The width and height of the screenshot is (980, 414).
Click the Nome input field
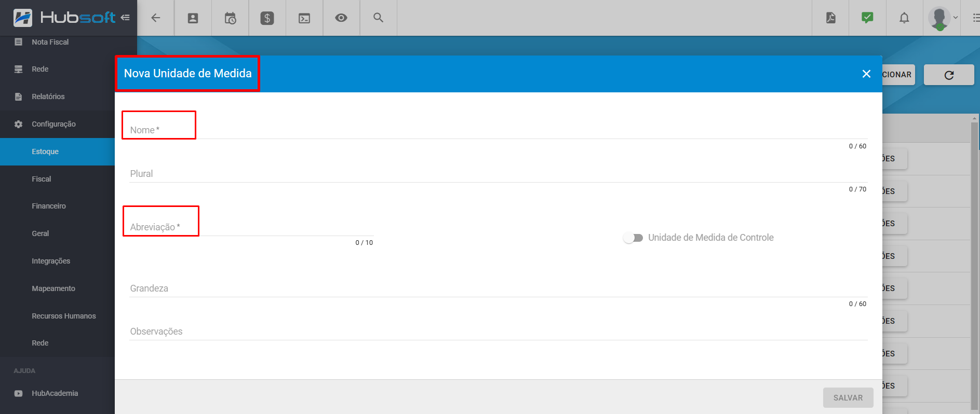tap(498, 130)
